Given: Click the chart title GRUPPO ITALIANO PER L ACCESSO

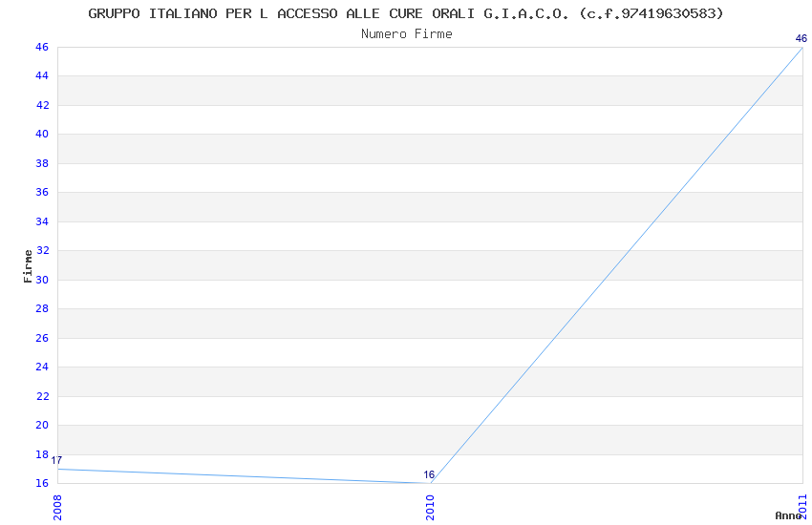Looking at the screenshot, I should click(x=405, y=13).
